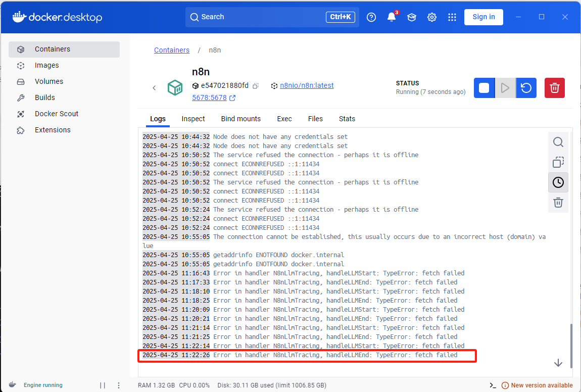Viewport: 581px width, 392px height.
Task: Switch to the Exec tab
Action: [284, 119]
